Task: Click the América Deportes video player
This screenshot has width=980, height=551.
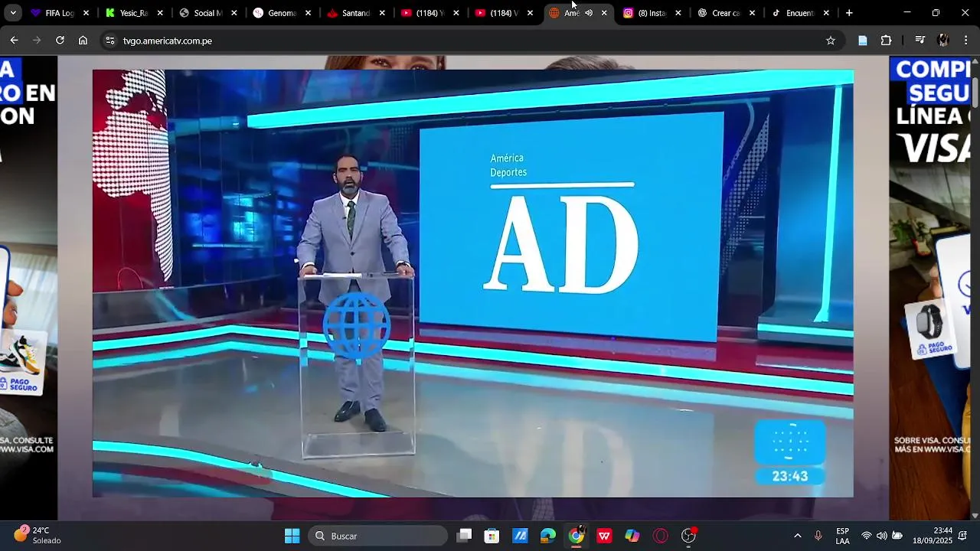Action: pyautogui.click(x=473, y=283)
